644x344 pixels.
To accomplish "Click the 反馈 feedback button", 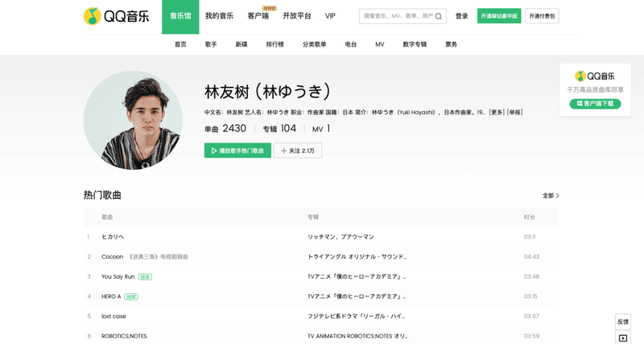I will coord(622,321).
